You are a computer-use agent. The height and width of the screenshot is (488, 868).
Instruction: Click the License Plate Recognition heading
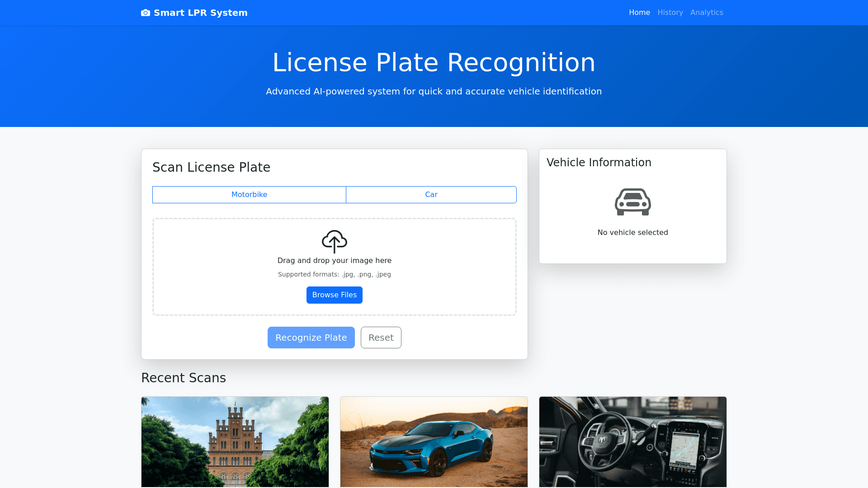[434, 62]
